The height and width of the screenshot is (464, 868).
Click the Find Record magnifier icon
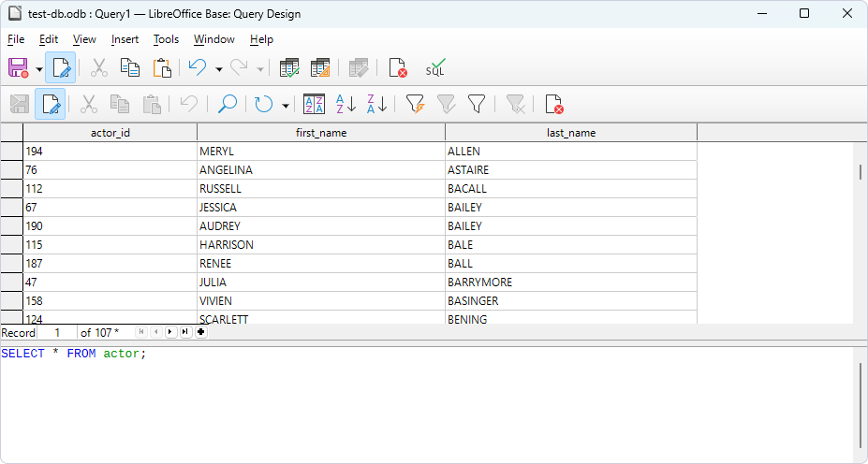coord(227,104)
